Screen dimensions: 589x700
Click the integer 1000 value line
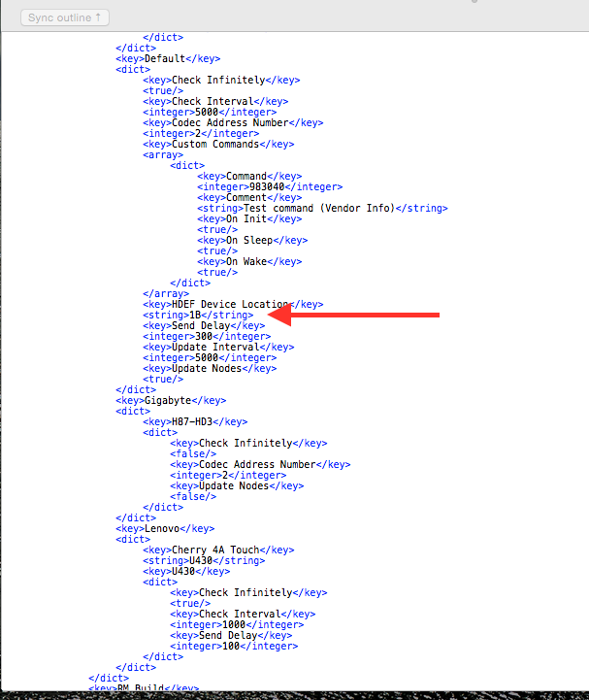tap(237, 625)
